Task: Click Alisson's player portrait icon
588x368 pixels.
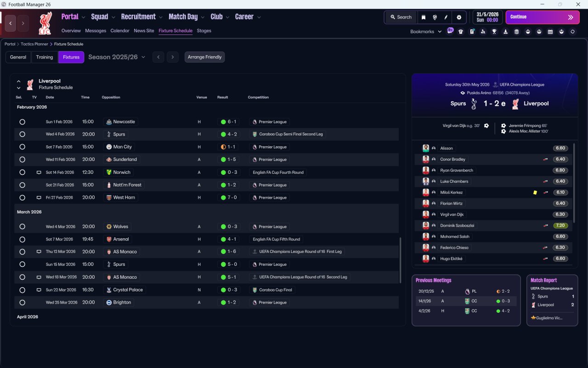Action: [x=426, y=148]
